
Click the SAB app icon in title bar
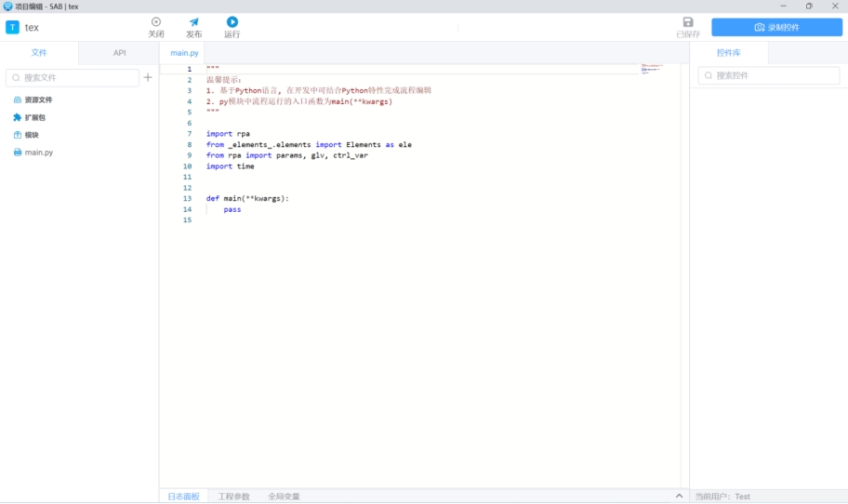pos(7,7)
